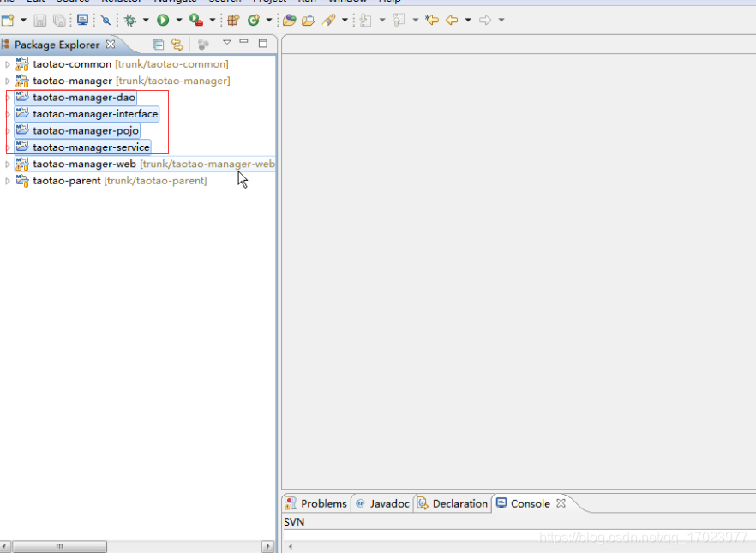Image resolution: width=756 pixels, height=553 pixels.
Task: Click the Open Type icon
Action: 290,21
